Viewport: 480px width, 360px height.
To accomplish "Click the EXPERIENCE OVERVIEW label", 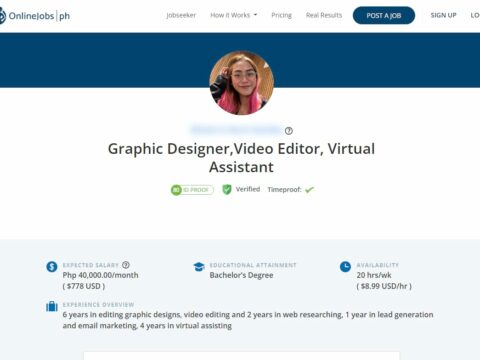I will [x=98, y=305].
